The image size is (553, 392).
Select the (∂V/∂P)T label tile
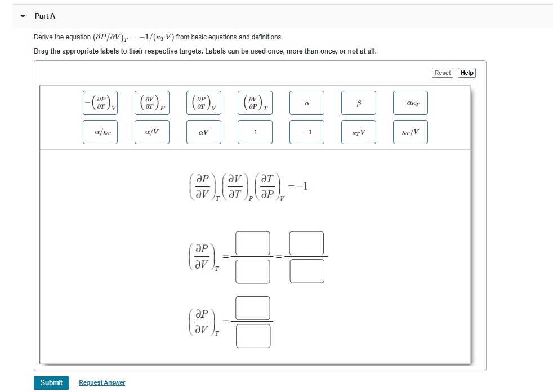(x=255, y=103)
